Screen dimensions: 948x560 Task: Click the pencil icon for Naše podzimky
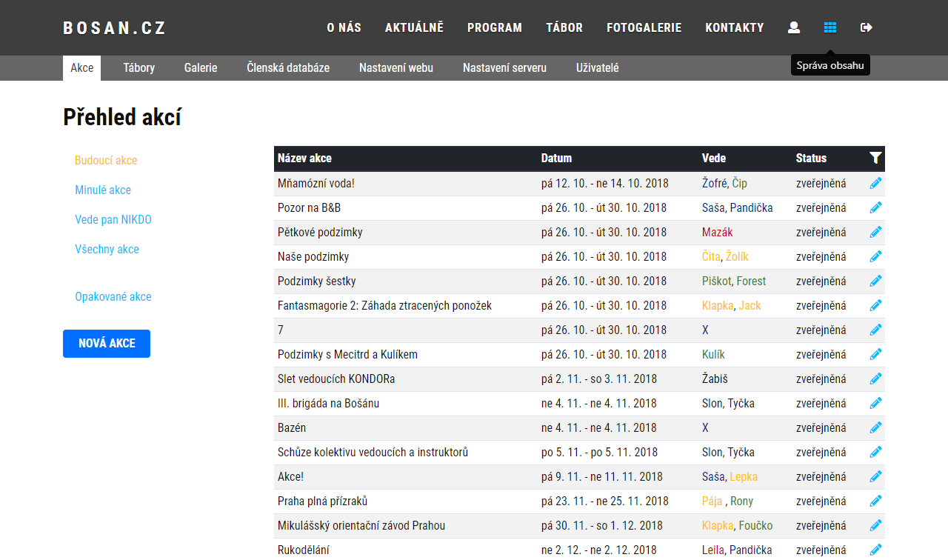point(875,256)
